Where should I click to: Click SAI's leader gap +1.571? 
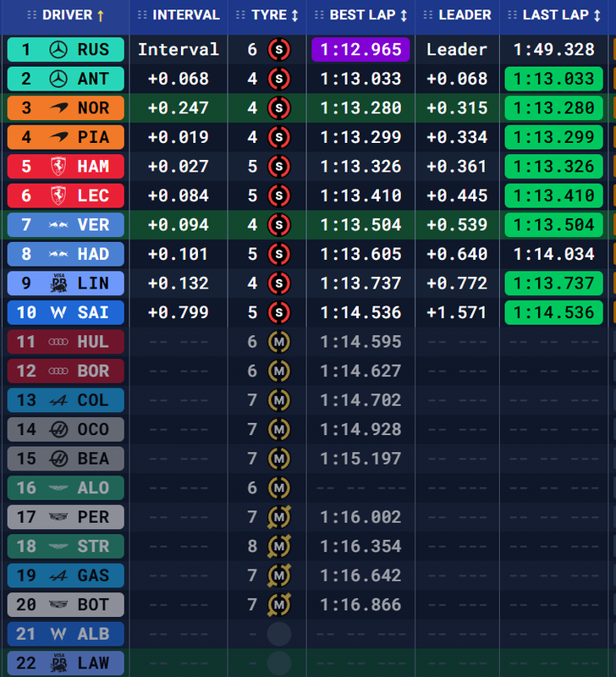457,312
